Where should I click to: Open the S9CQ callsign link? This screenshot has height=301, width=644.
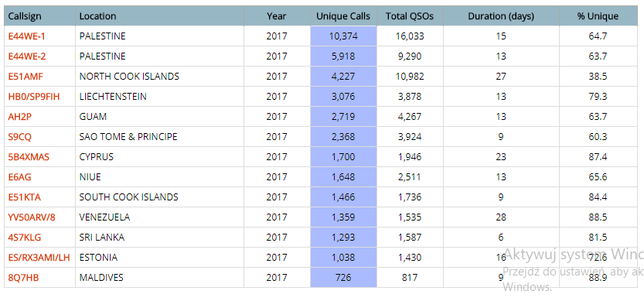[x=20, y=137]
